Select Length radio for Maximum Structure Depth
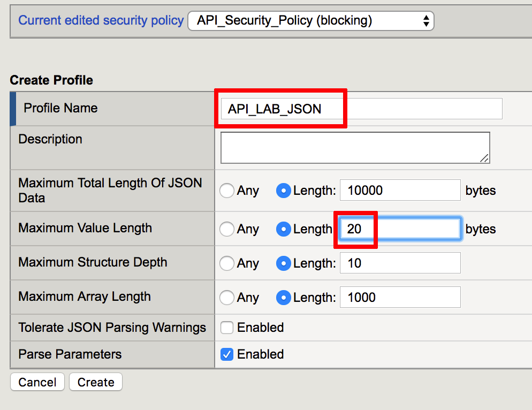 284,263
